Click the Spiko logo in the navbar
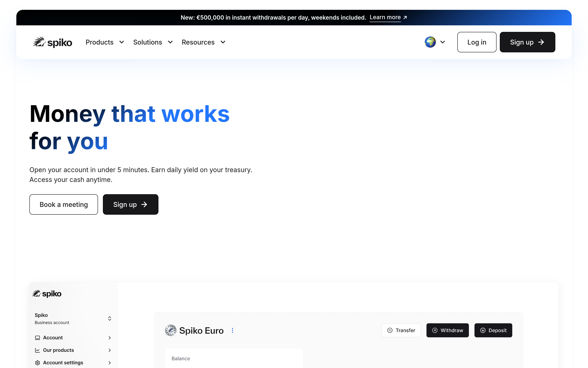The image size is (588, 368). point(52,42)
